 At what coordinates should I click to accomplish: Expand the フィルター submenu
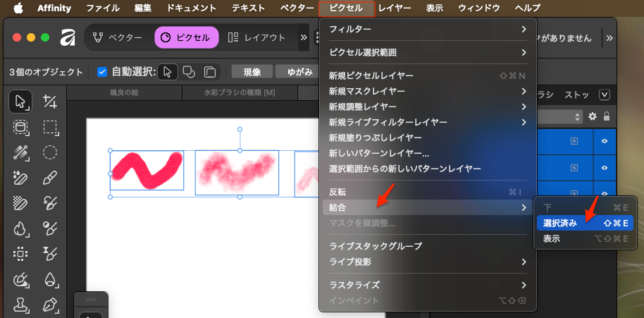click(427, 29)
